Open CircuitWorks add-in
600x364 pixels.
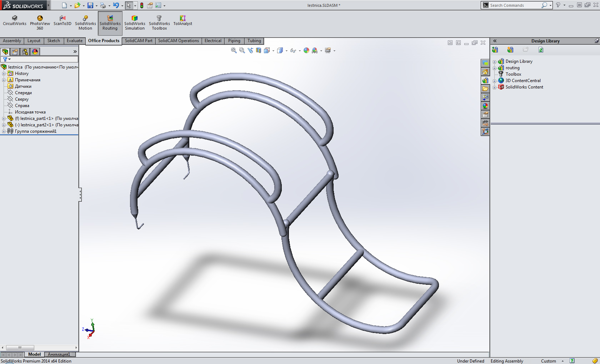15,21
